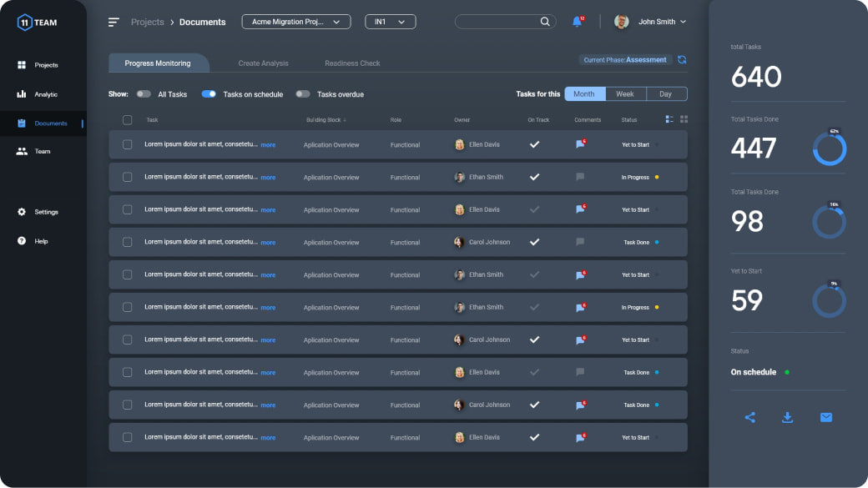Image resolution: width=868 pixels, height=488 pixels.
Task: Open the Acme Migration Project dropdown
Action: (x=295, y=22)
